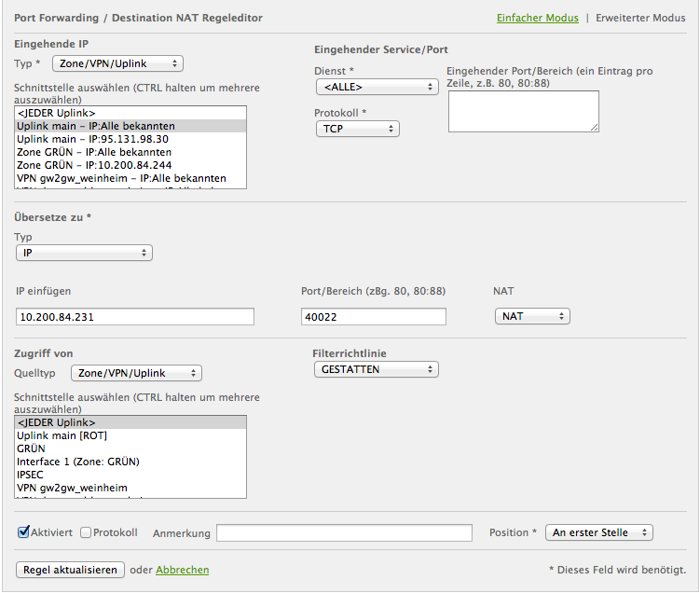Expand the Protokoll dropdown set to TCP
This screenshot has width=700, height=593.
[357, 130]
